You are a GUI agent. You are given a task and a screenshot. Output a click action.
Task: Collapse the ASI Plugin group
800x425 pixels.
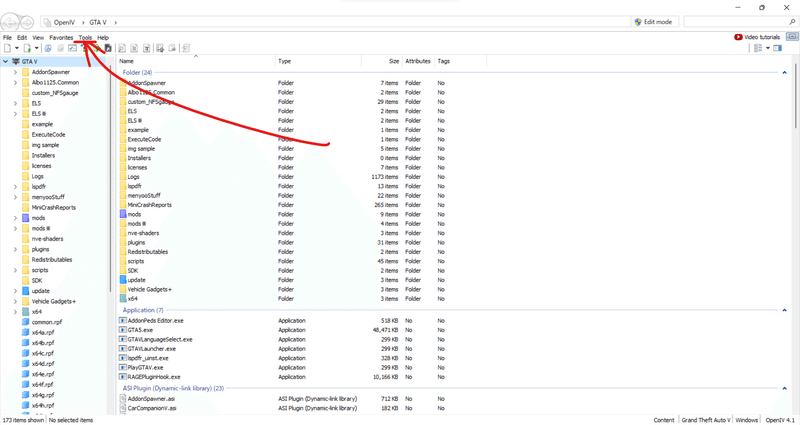click(x=784, y=388)
